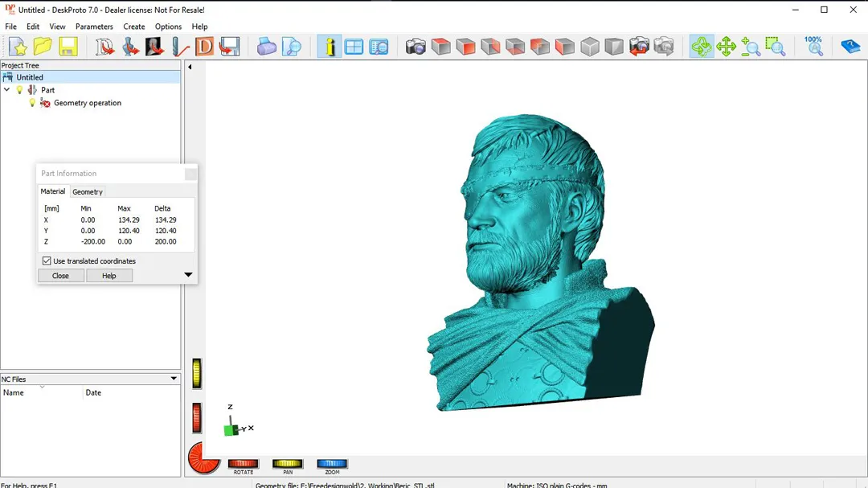
Task: Toggle the plus/minus magnifier zoom mode icon
Action: 751,47
